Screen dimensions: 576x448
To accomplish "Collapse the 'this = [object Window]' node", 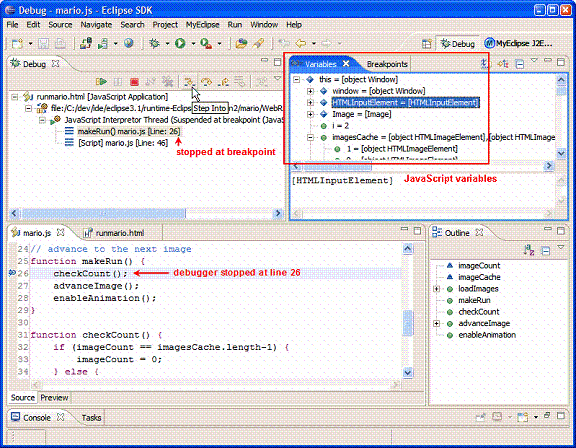I will pos(297,79).
